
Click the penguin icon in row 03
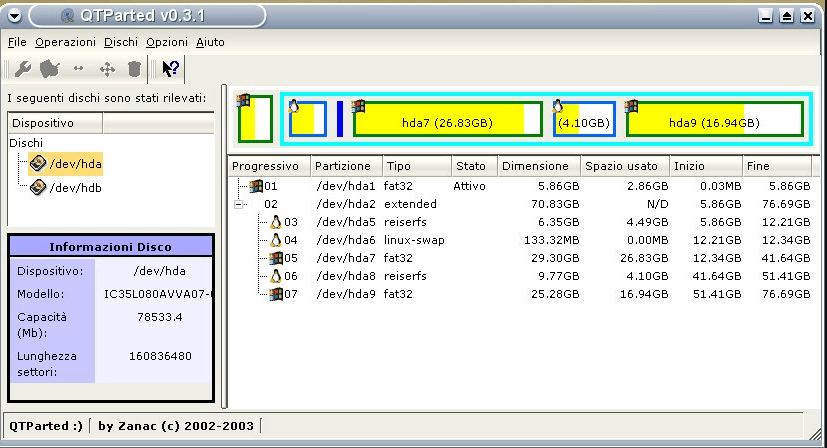pos(275,222)
